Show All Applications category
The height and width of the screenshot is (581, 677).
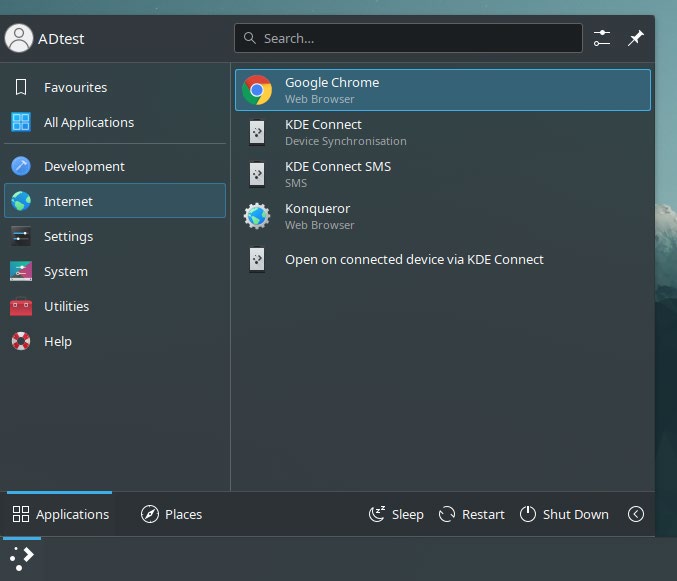115,122
